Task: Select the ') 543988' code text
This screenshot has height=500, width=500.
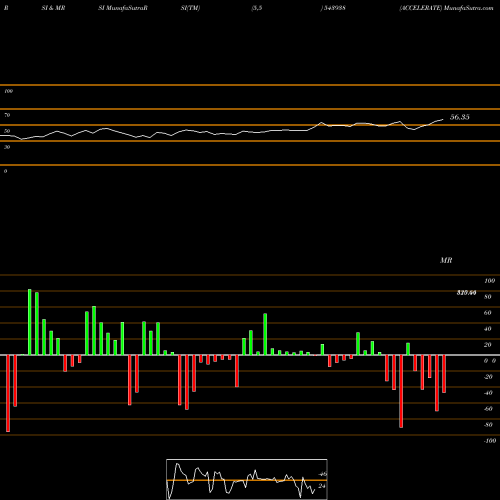Action: 333,8
